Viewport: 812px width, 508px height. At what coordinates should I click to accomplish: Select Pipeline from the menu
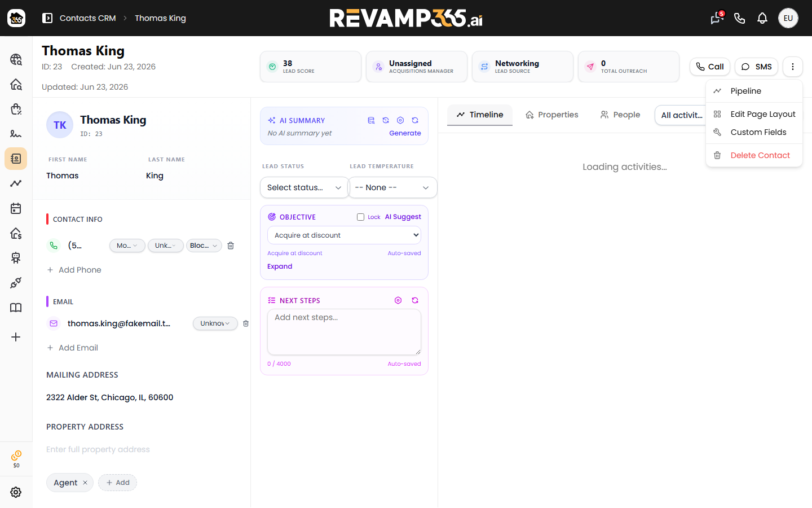point(754,91)
